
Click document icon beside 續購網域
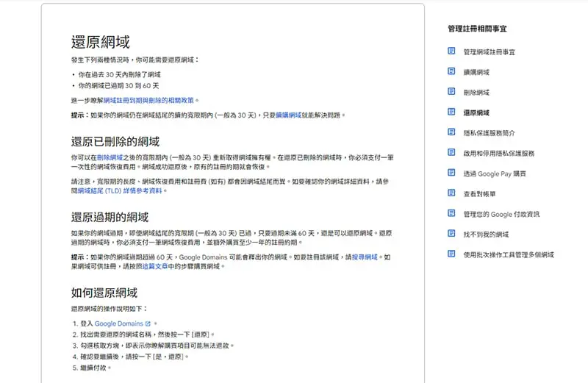pos(451,72)
